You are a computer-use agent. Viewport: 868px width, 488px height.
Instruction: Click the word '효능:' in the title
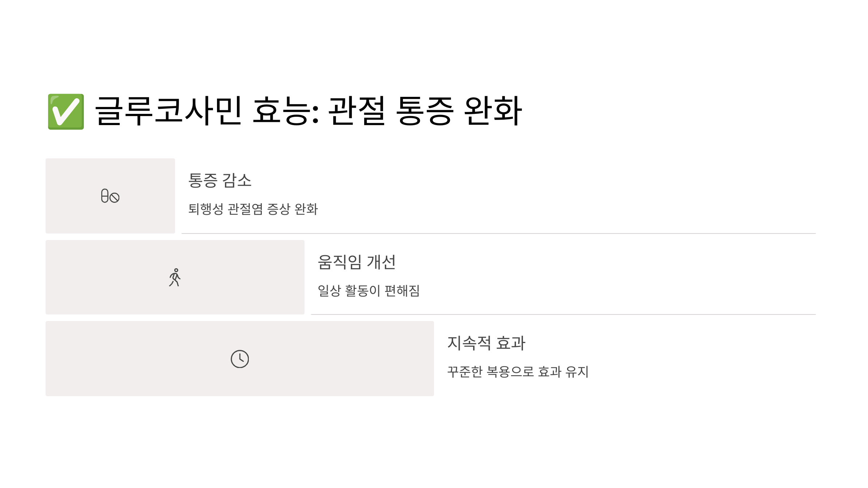(286, 111)
